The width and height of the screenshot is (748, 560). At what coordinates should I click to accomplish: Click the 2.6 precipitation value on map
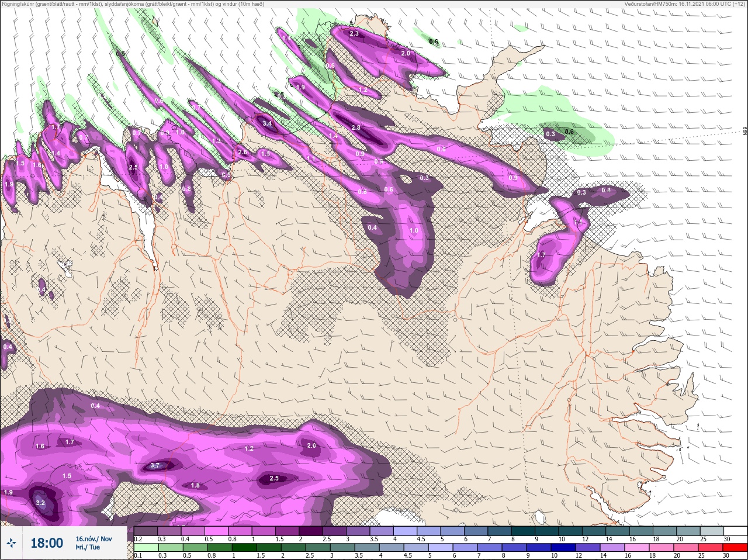243,152
